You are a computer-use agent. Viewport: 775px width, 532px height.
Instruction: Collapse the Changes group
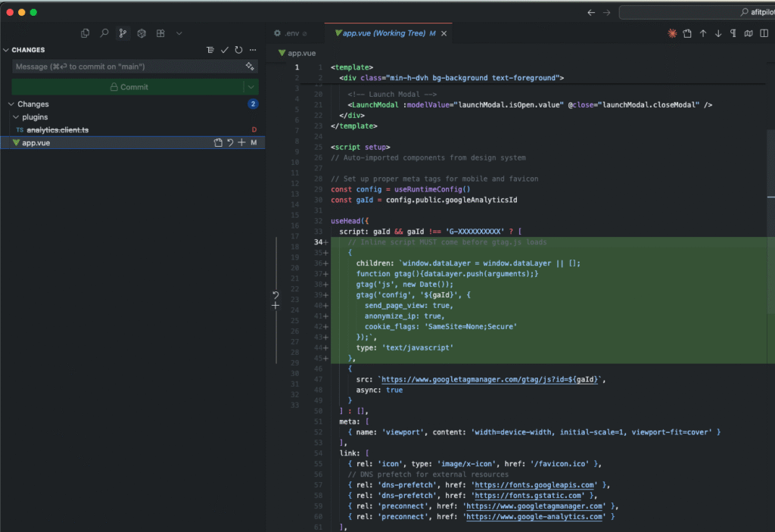pos(11,104)
